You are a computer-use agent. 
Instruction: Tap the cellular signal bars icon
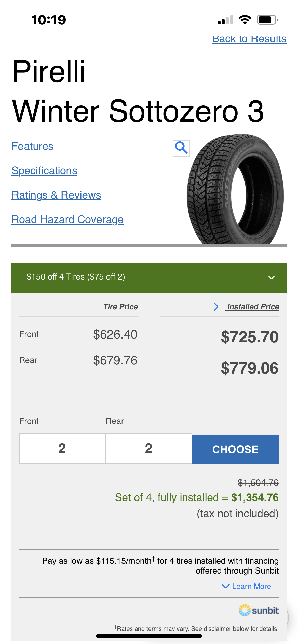tap(225, 20)
